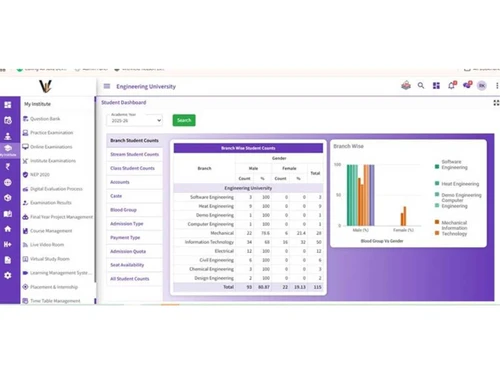Click the V logo at top left
This screenshot has height=375, width=500.
point(45,86)
